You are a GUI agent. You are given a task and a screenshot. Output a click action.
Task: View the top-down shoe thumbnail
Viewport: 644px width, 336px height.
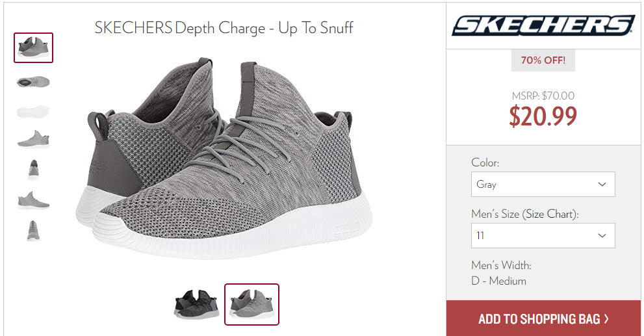pos(33,82)
